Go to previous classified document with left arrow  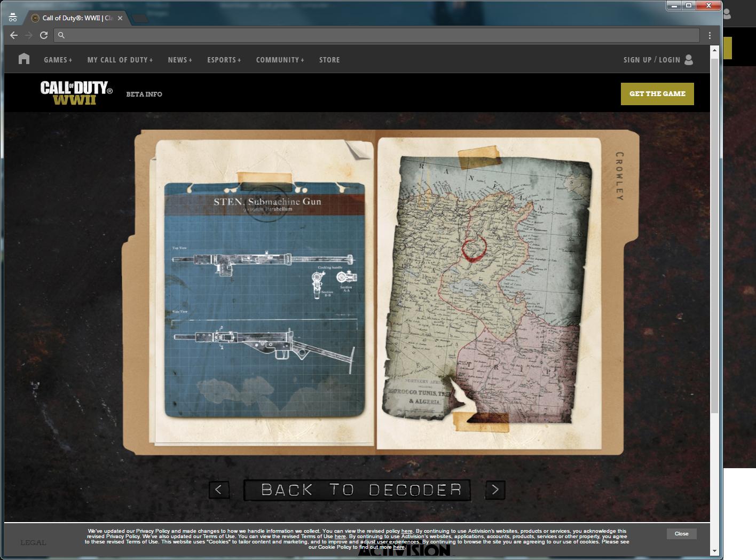(219, 490)
